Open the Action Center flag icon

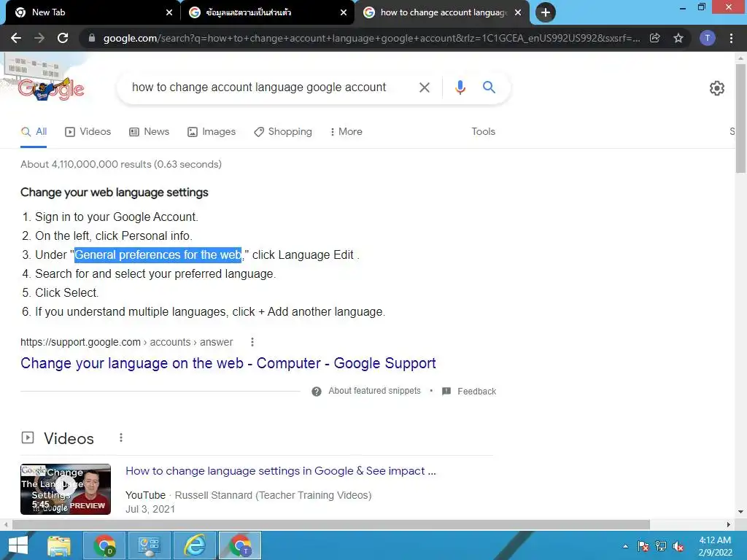tap(643, 546)
